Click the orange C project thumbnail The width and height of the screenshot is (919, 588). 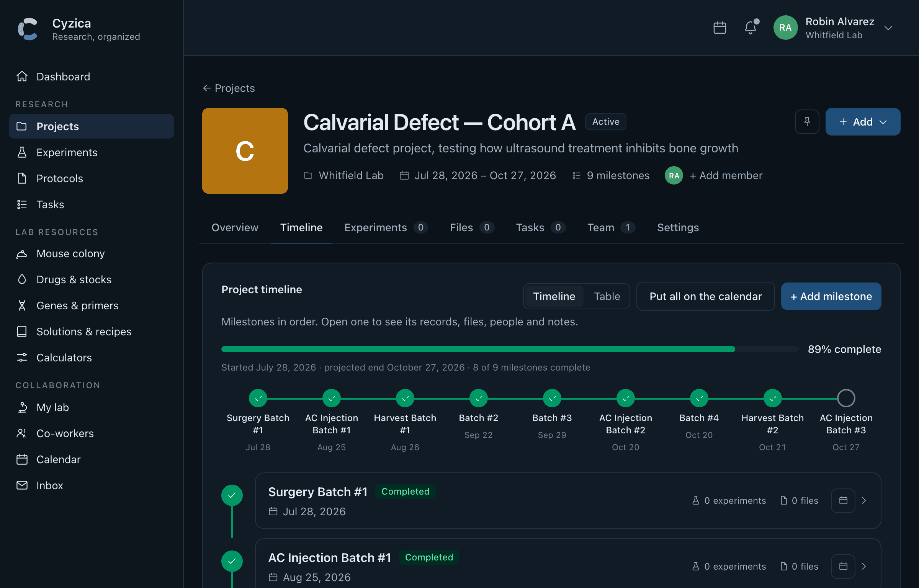pos(245,151)
